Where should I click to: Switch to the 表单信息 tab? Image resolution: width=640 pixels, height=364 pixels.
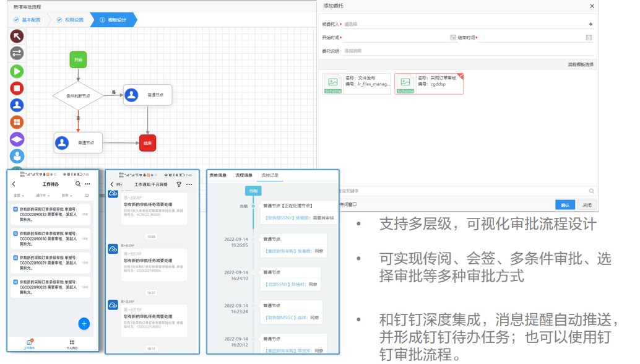(x=218, y=175)
